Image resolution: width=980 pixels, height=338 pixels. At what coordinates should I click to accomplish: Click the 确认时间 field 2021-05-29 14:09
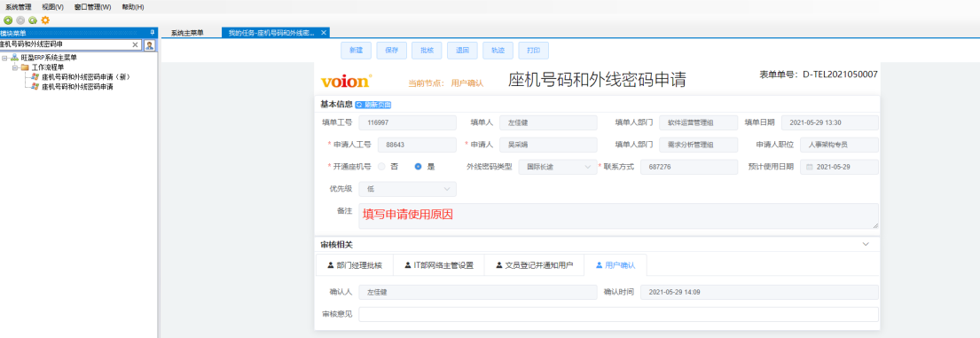[x=759, y=293]
